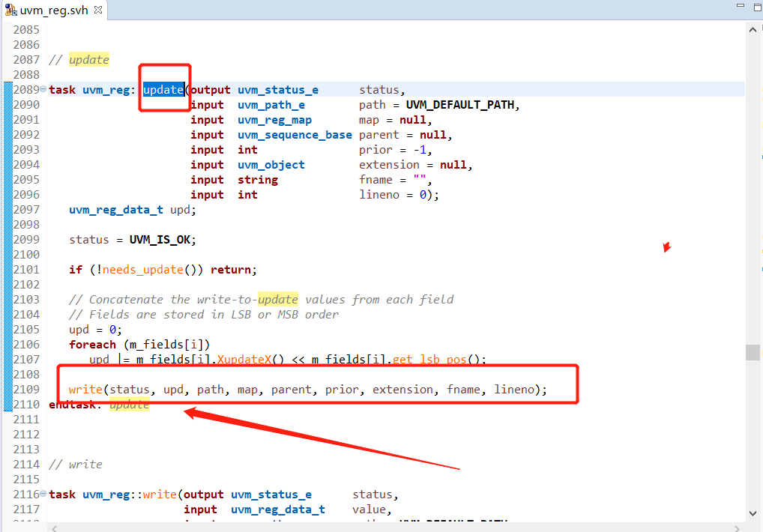Click 'lineno = 0' parameter on line 2096
The width and height of the screenshot is (763, 532).
[393, 195]
